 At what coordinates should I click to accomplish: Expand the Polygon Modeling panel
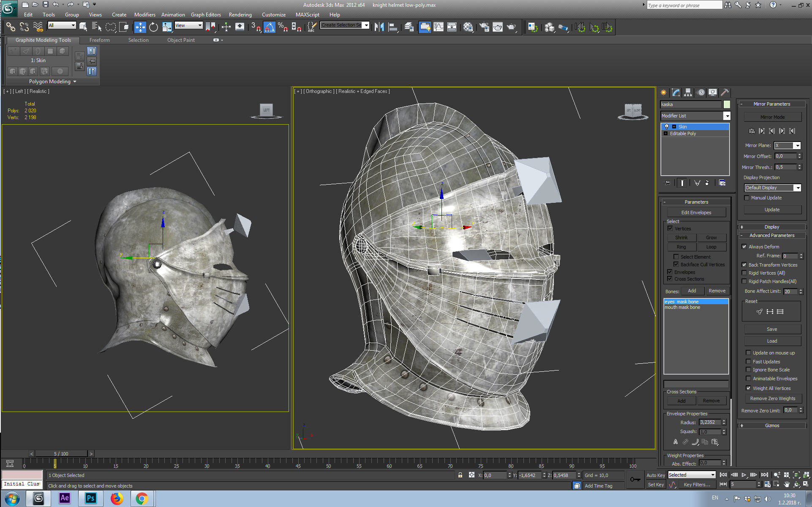tap(53, 82)
